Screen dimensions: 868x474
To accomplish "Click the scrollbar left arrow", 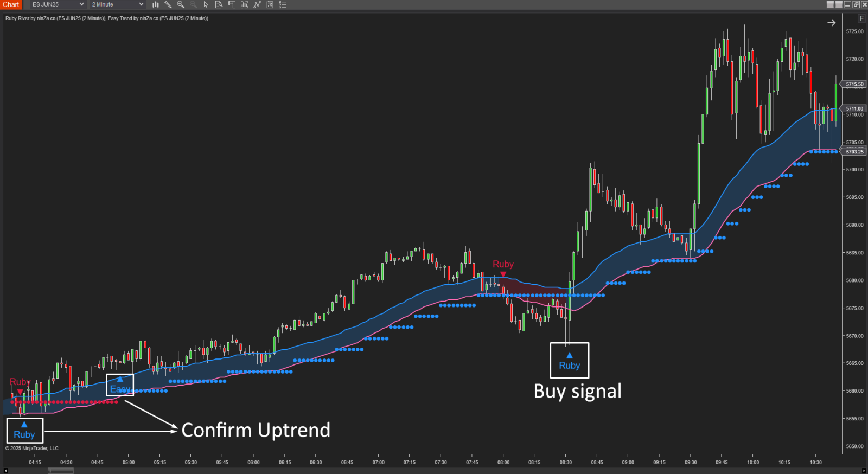I will (6, 471).
